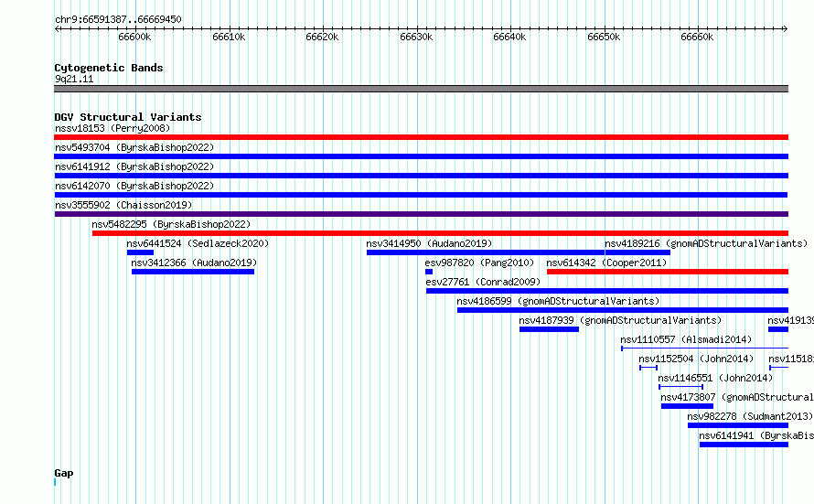814x504 pixels.
Task: Click the 66650k ruler tick label
Action: coord(604,37)
